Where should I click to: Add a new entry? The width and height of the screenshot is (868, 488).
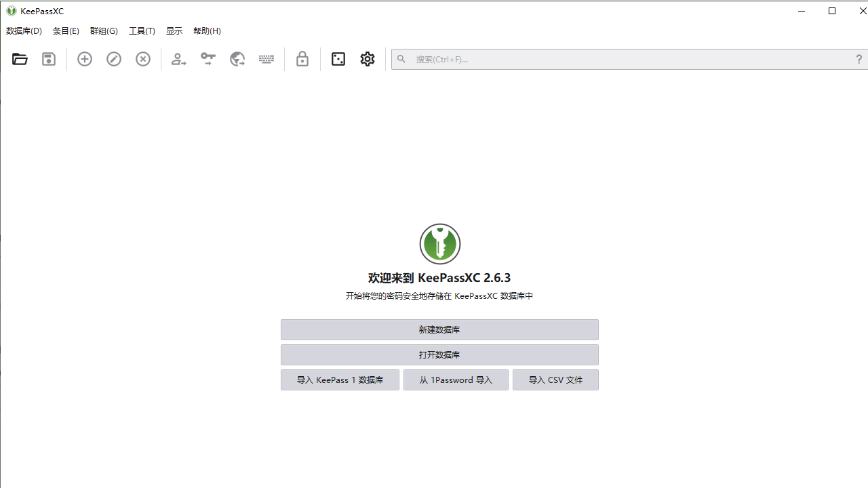click(x=84, y=59)
